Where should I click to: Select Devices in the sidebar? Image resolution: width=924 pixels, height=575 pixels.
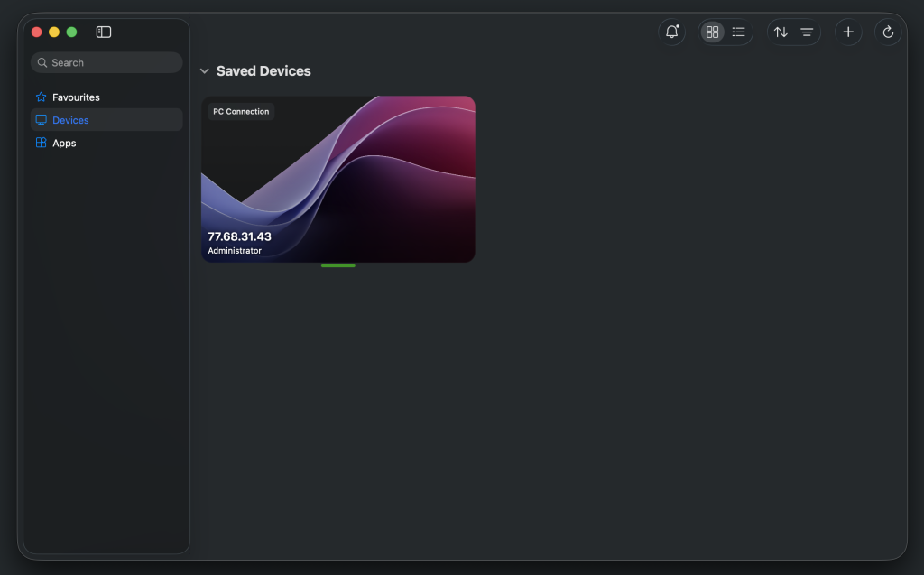coord(106,120)
